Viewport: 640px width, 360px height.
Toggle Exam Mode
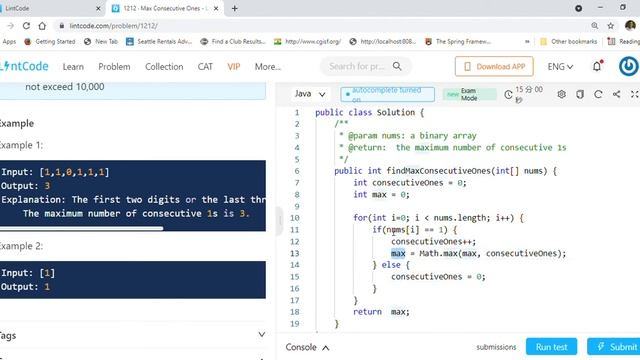tap(470, 94)
